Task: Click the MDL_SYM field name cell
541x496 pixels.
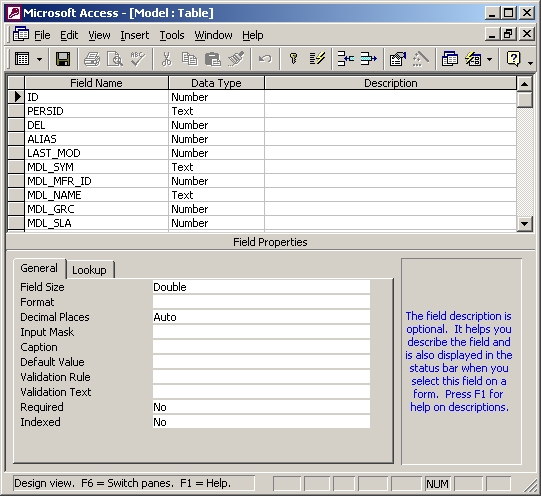Action: (96, 167)
